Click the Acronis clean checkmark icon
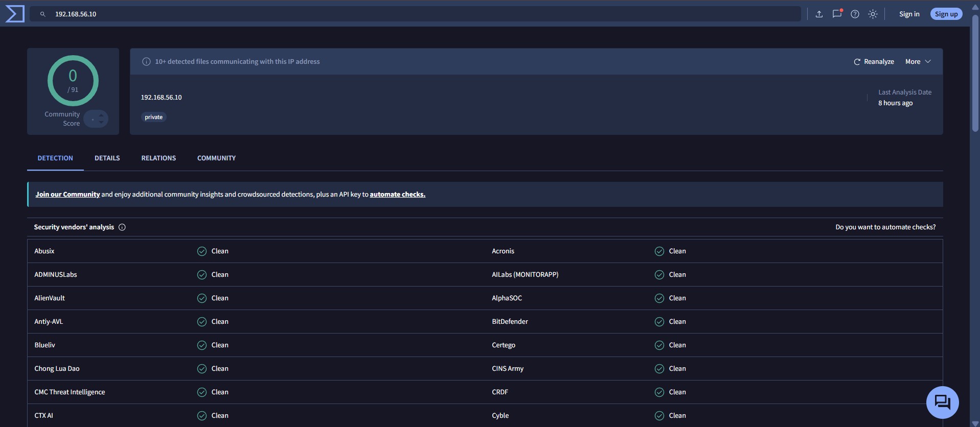Image resolution: width=980 pixels, height=427 pixels. (659, 251)
